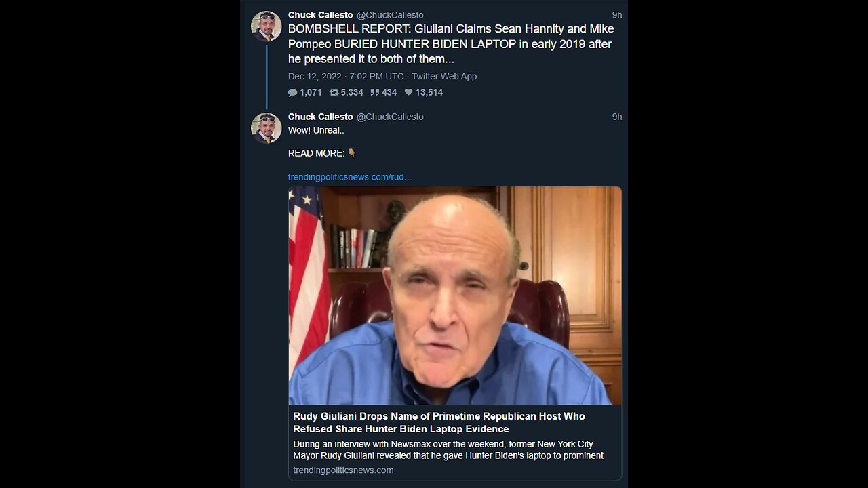Click the Dec 12, 2022 date link
This screenshot has height=488, width=868.
pos(315,77)
